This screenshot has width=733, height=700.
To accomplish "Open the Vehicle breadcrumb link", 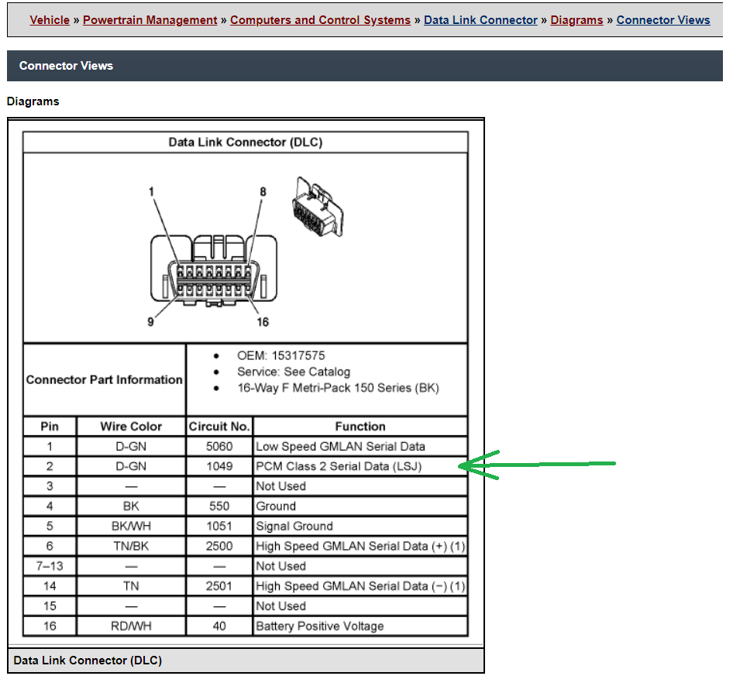I will coord(50,20).
